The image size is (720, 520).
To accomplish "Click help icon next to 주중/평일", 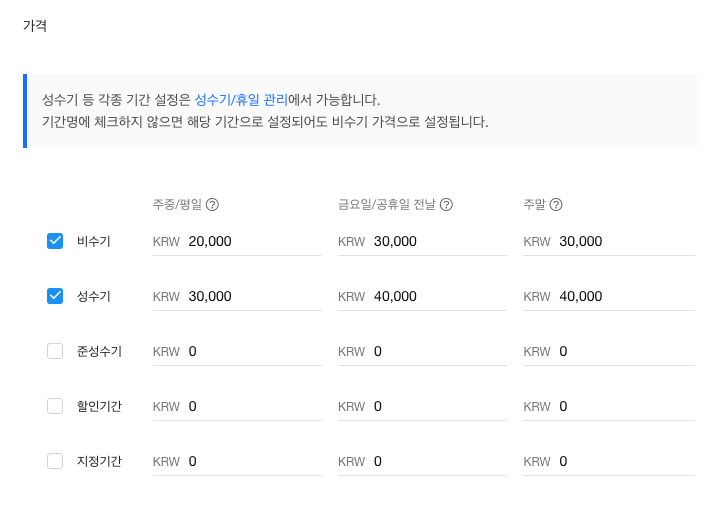I will [x=212, y=204].
